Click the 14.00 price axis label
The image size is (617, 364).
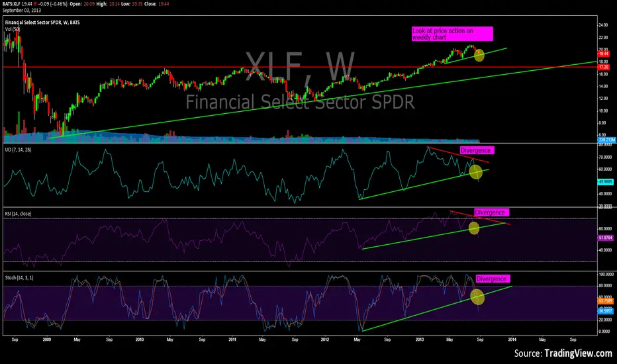[x=603, y=87]
